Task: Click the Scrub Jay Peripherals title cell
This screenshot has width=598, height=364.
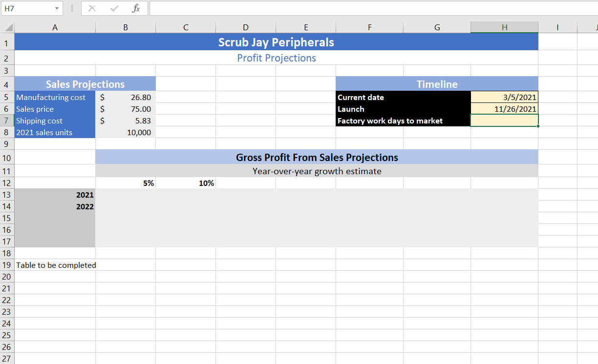Action: (277, 42)
